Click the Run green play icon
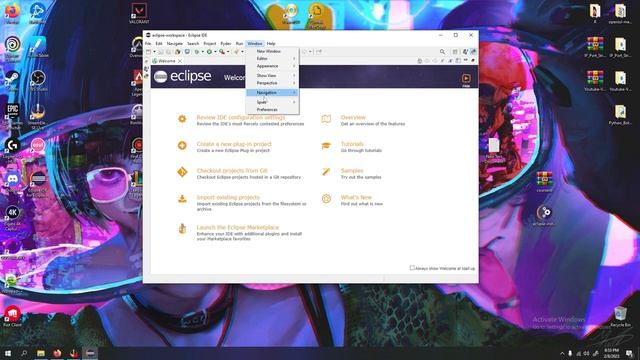Image resolution: width=640 pixels, height=360 pixels. tap(209, 52)
